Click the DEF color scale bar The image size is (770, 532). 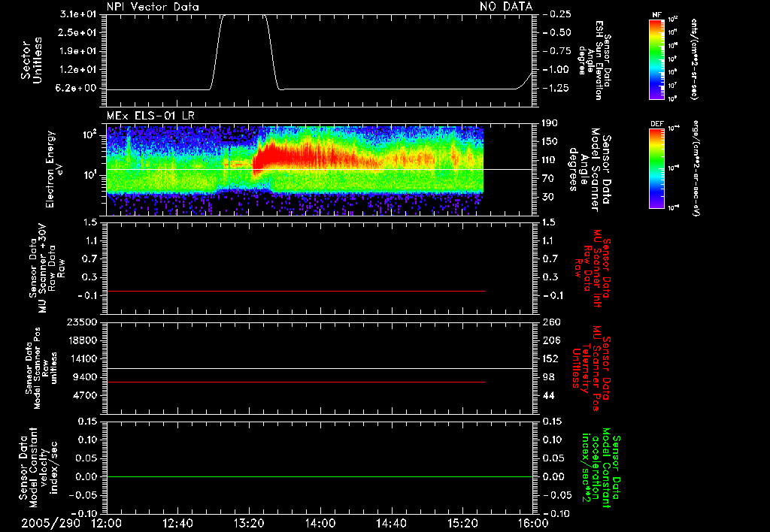click(657, 168)
